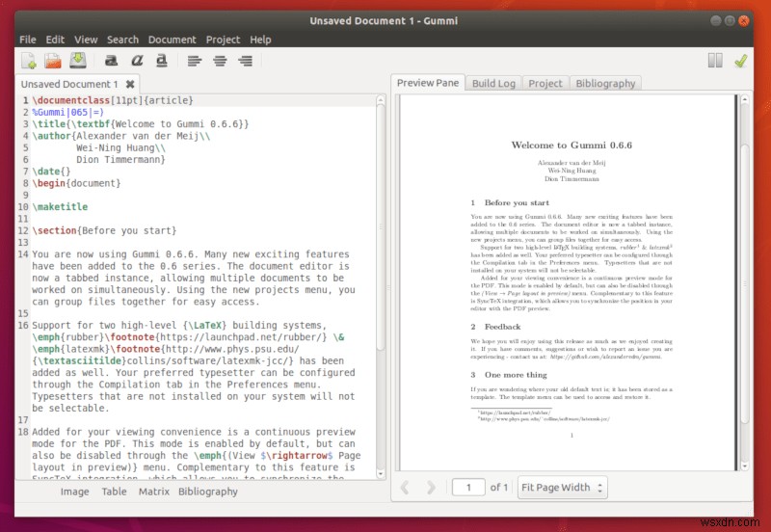Switch to the Bibliography tab
The image size is (771, 532).
[x=605, y=83]
